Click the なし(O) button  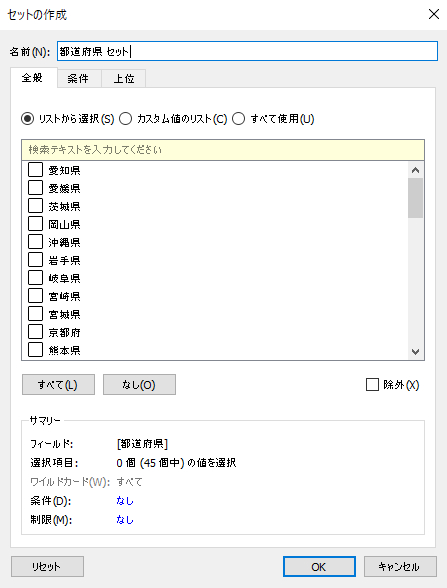click(139, 384)
